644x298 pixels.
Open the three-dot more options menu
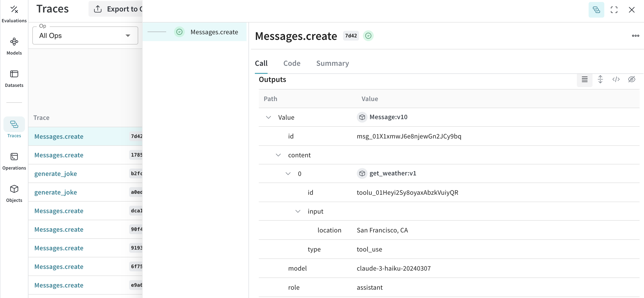(635, 36)
